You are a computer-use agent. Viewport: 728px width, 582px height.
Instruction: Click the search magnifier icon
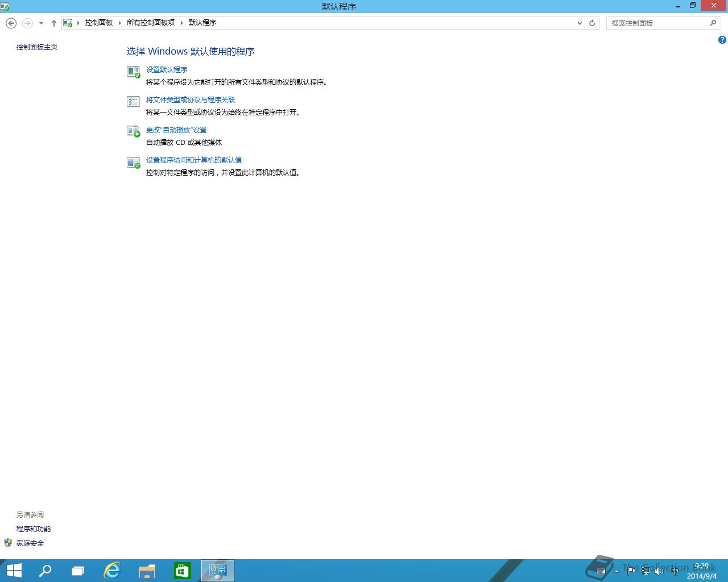[x=713, y=23]
